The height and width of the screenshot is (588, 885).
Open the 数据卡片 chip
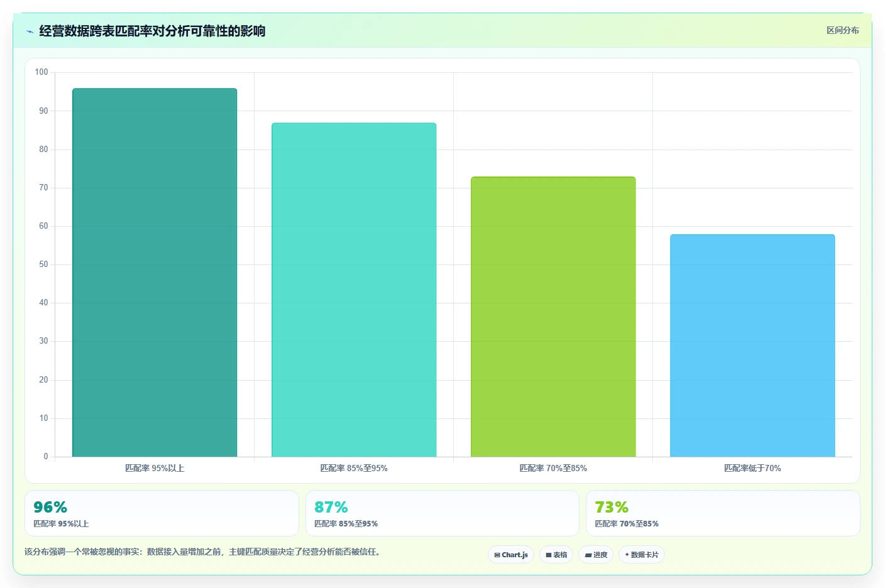642,555
